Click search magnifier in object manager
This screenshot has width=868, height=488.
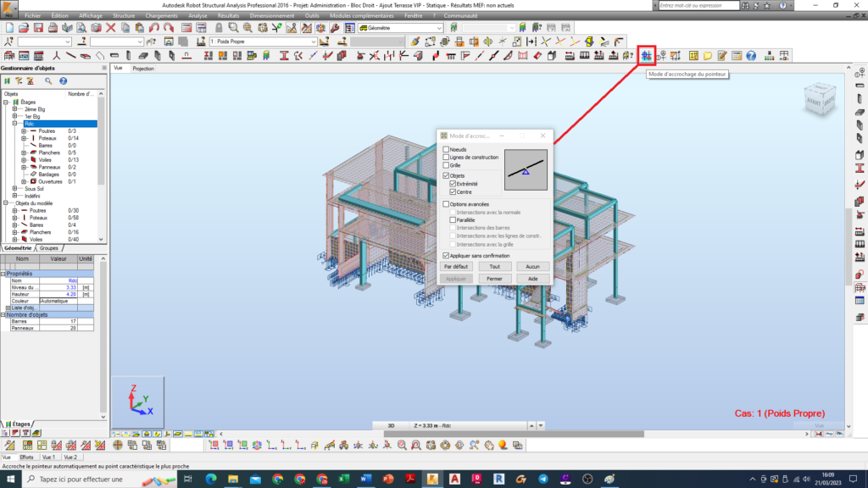tap(49, 81)
